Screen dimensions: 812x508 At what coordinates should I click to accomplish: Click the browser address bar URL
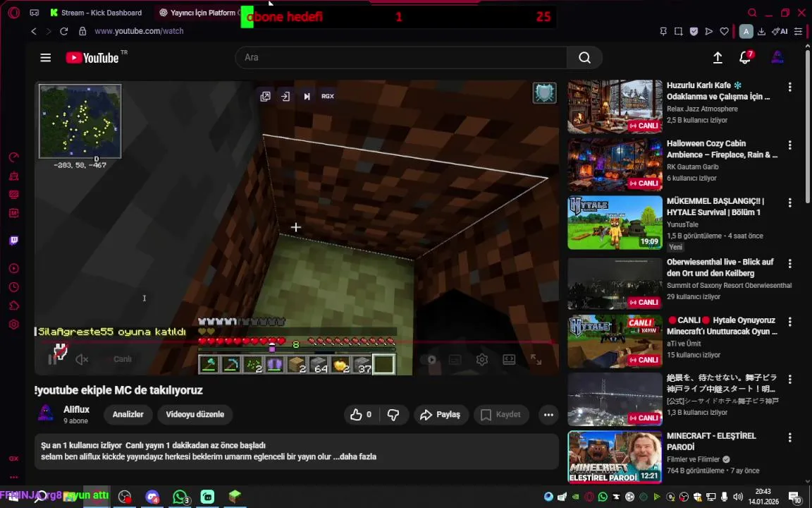coord(139,31)
